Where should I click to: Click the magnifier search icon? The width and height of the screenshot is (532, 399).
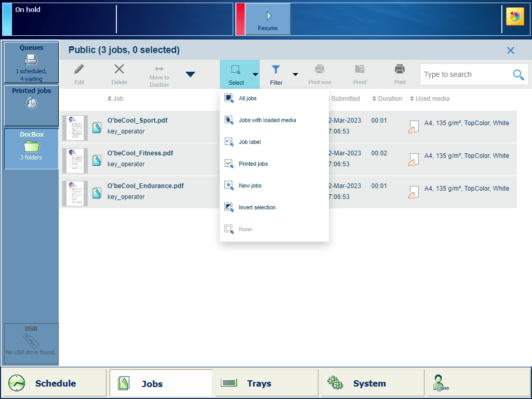click(x=518, y=74)
